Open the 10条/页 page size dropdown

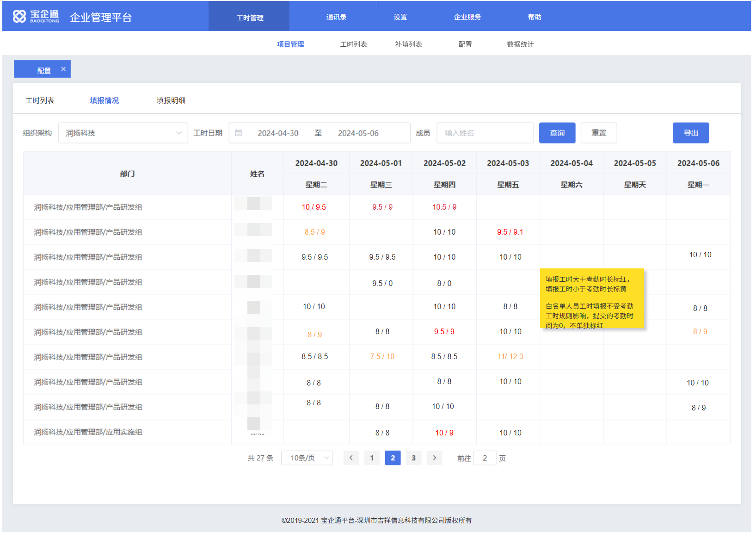tap(307, 458)
